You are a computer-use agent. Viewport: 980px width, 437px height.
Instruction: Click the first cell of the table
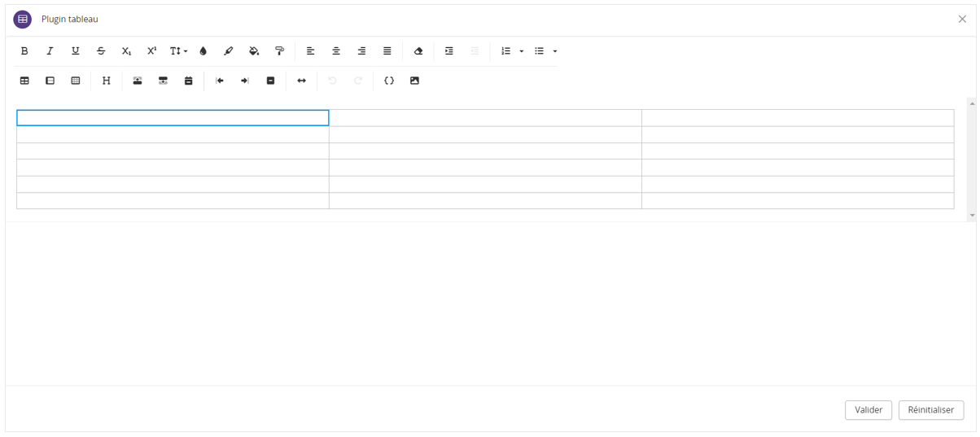click(x=173, y=118)
